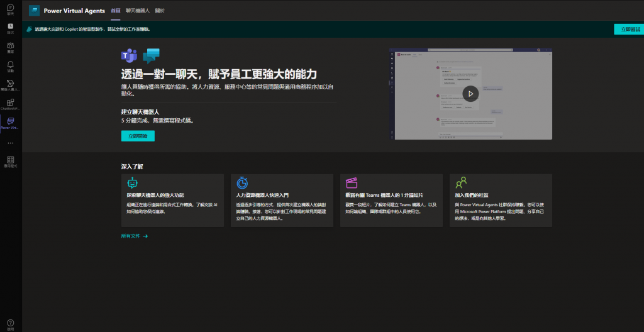
Task: Open the 聊天 (Chat) sidebar icon
Action: pos(11,9)
